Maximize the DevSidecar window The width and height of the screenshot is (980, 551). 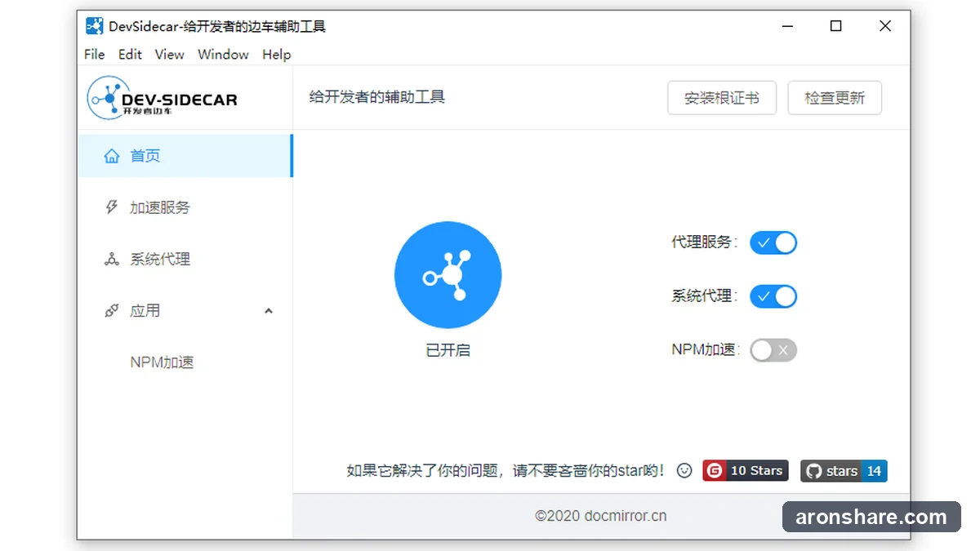[x=835, y=26]
